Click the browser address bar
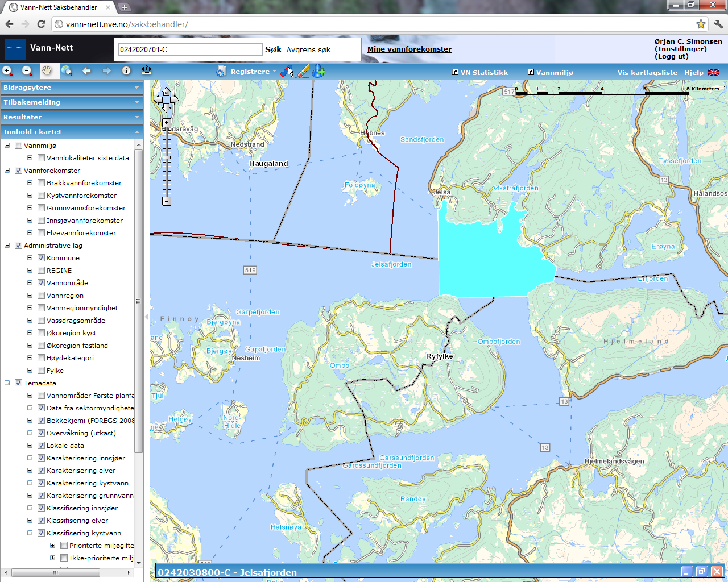 (x=373, y=24)
